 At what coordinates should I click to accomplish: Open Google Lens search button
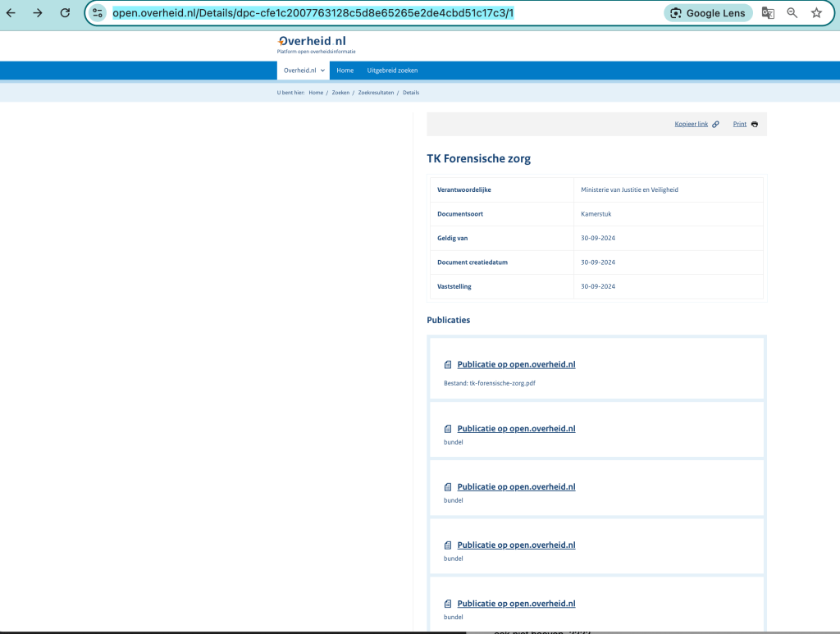(707, 13)
